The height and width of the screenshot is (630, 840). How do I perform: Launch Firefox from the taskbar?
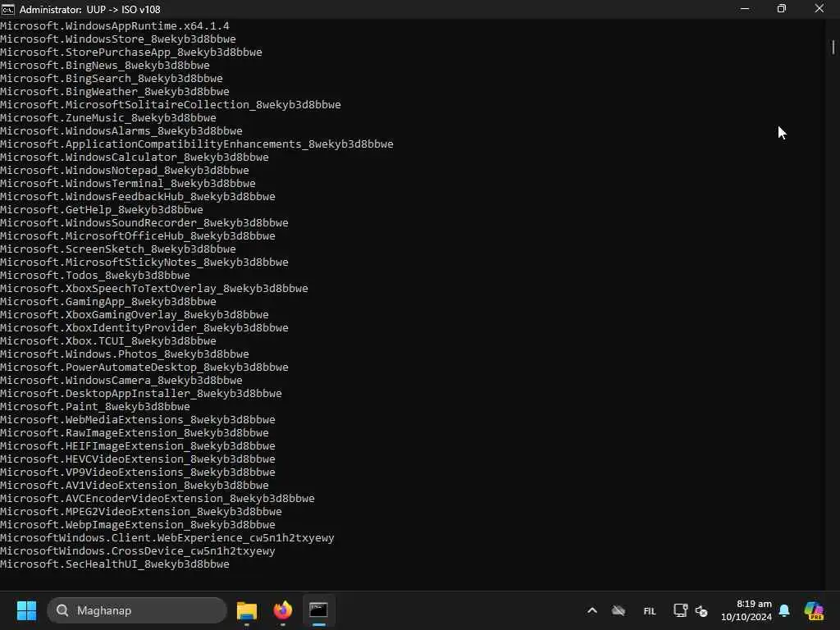(x=283, y=610)
